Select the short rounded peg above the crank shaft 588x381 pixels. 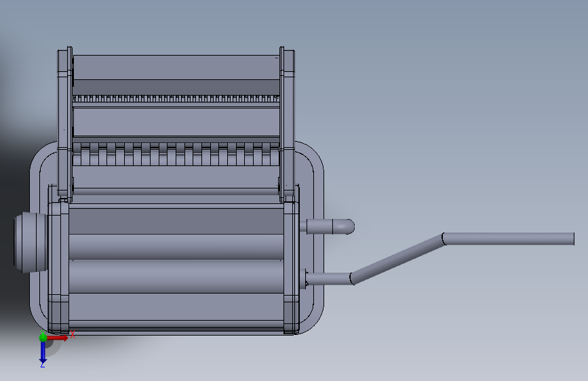pos(330,226)
